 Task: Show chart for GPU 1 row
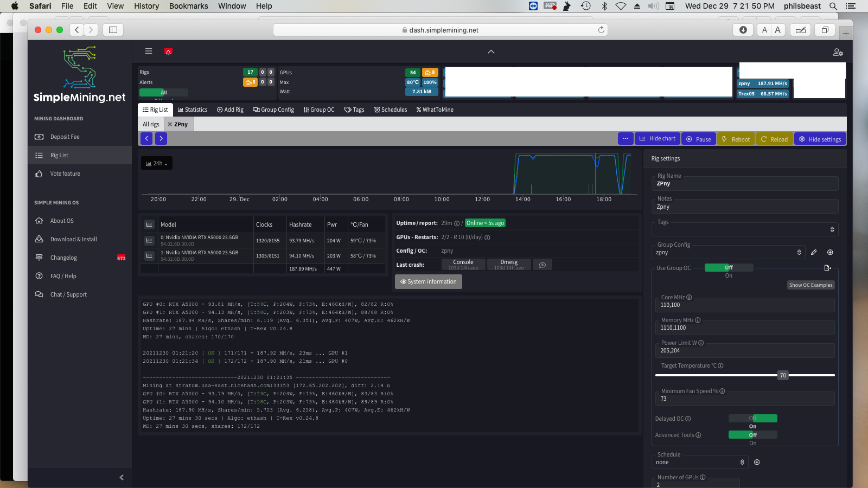pyautogui.click(x=149, y=255)
